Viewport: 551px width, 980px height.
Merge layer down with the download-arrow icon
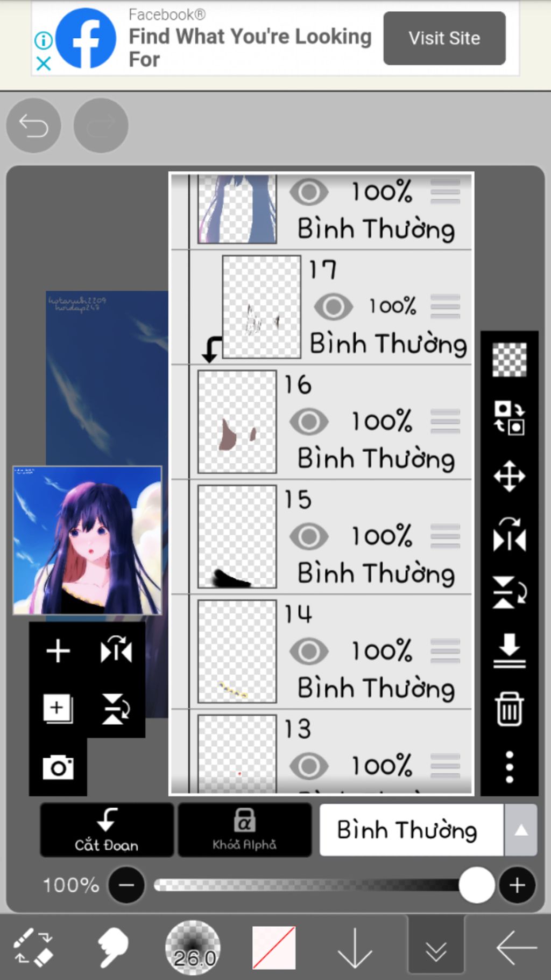(509, 650)
